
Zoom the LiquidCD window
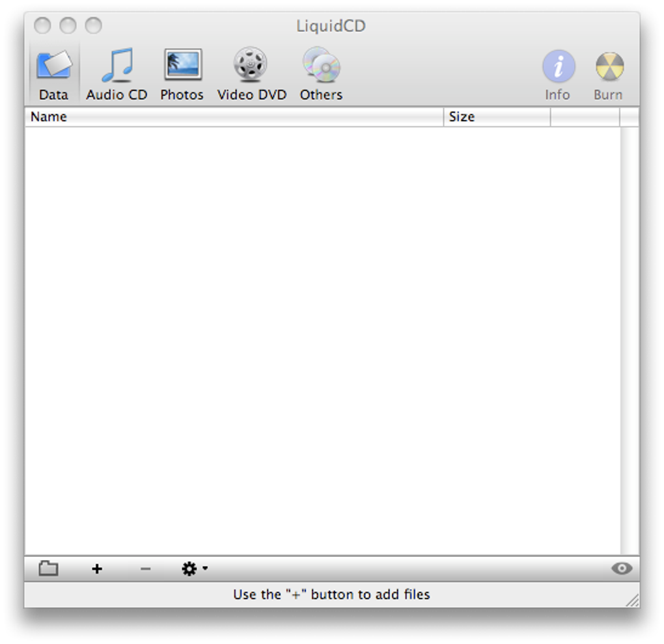[x=93, y=25]
